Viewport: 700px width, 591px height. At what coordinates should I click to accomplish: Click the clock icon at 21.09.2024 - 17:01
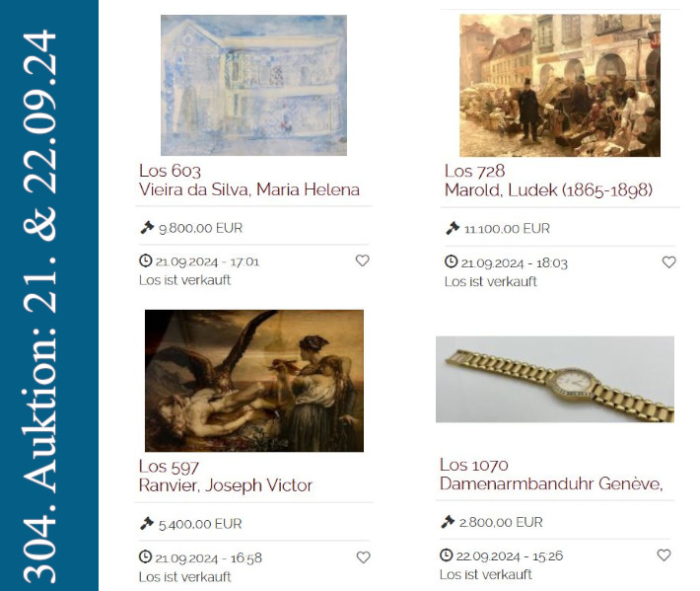146,260
